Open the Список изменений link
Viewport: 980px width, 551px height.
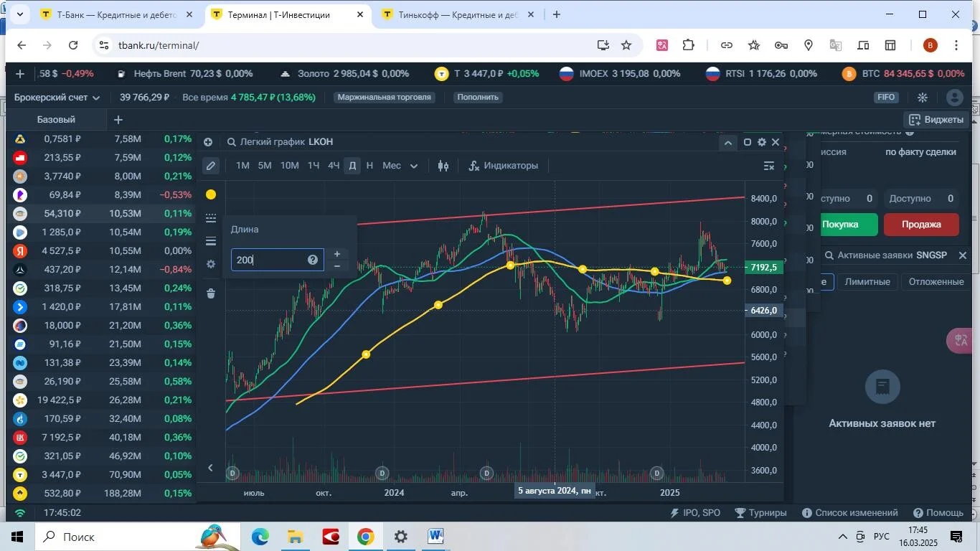(x=849, y=513)
